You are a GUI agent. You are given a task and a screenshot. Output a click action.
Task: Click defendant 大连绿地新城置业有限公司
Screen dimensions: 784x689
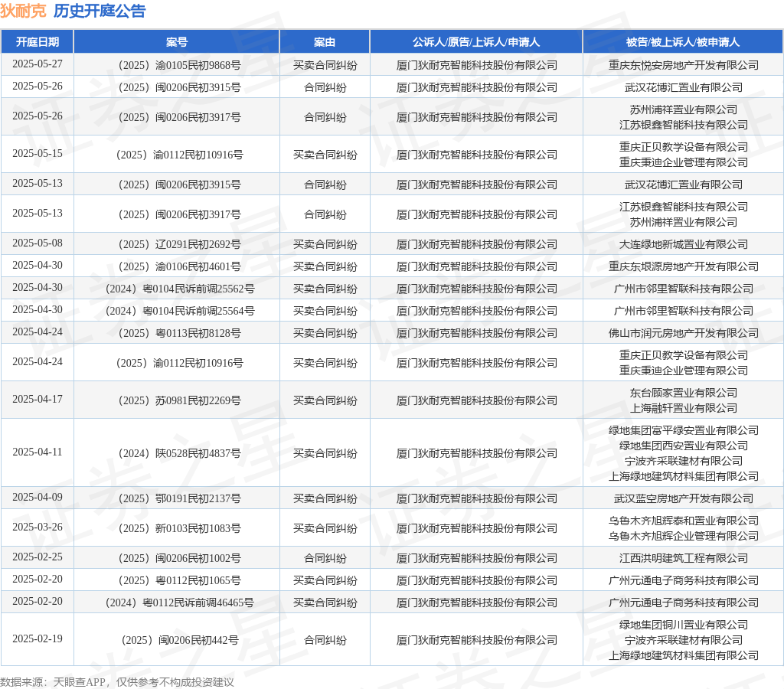click(x=684, y=244)
